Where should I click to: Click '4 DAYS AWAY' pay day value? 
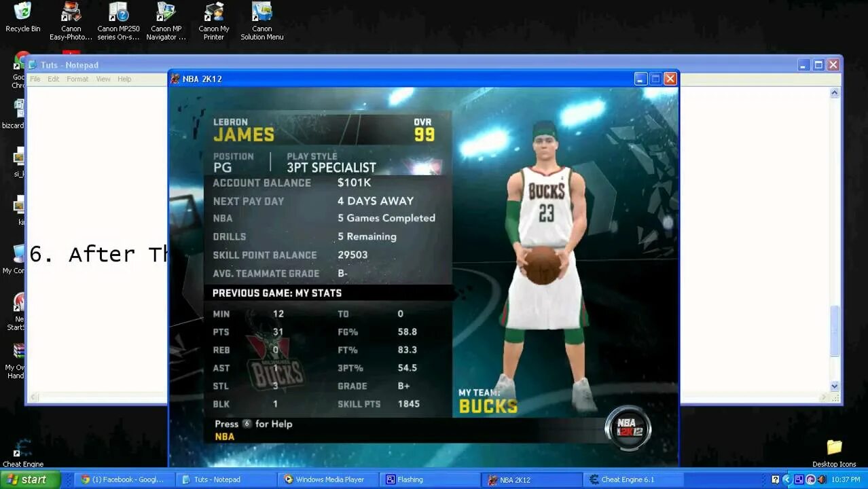point(376,201)
